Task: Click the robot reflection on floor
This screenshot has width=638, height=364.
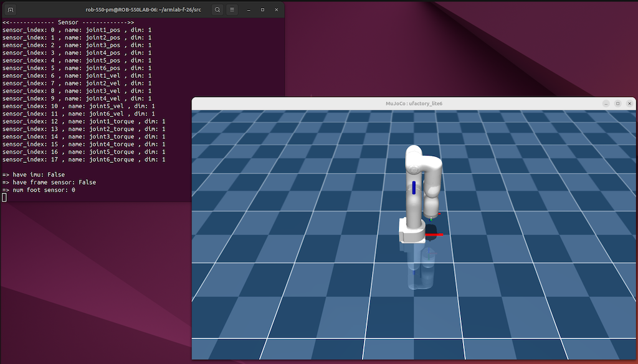Action: point(421,266)
